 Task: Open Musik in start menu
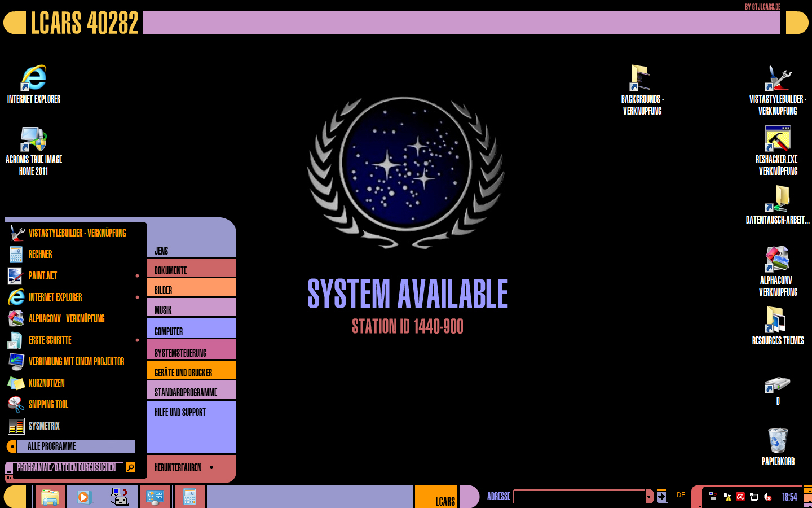coord(191,308)
